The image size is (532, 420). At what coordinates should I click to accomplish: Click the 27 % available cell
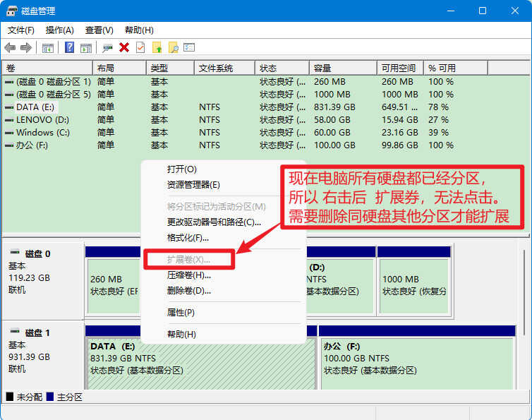(x=438, y=120)
